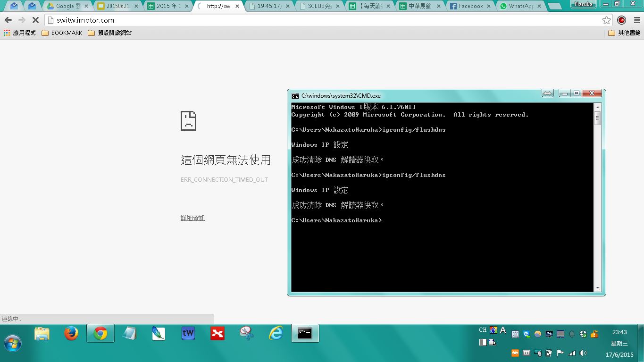Open the 預設開啟網站 bookmarks folder
Image resolution: width=644 pixels, height=362 pixels.
(109, 33)
